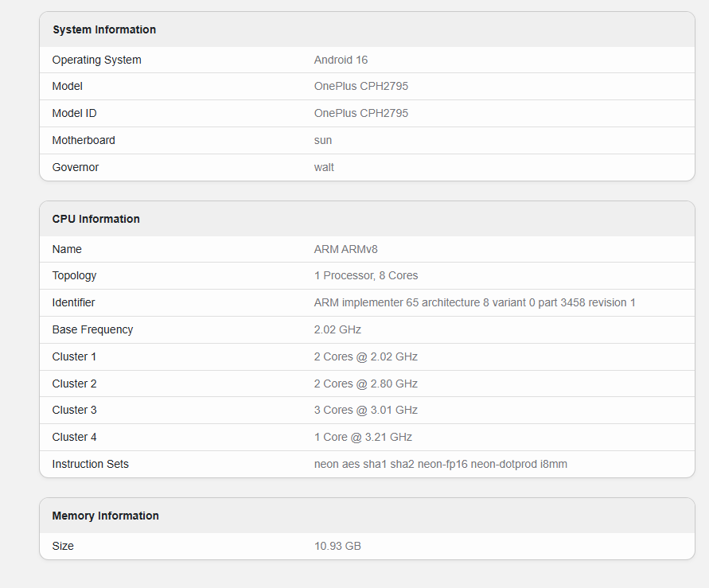
Task: Click the Cluster 4 value 3.21 GHz
Action: point(361,437)
